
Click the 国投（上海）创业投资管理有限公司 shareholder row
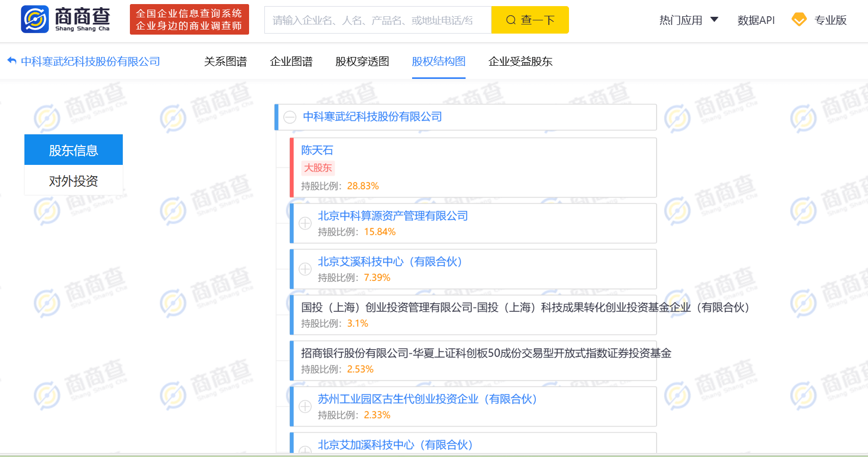pyautogui.click(x=473, y=315)
